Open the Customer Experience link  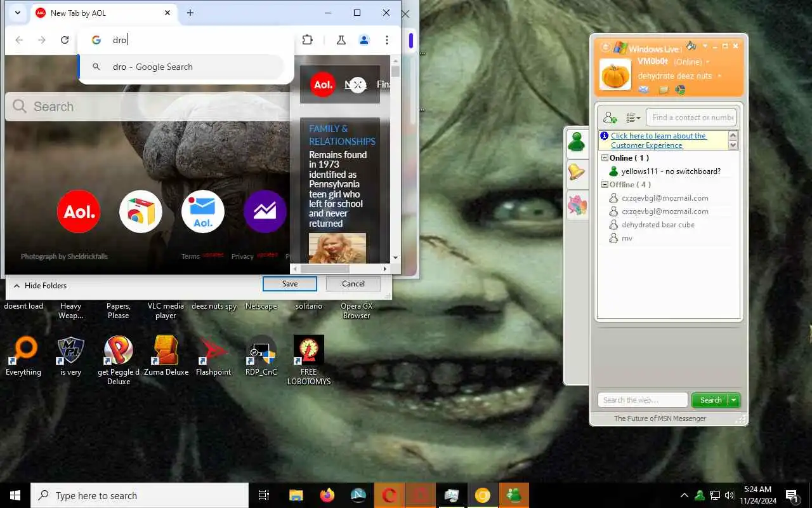(x=658, y=140)
